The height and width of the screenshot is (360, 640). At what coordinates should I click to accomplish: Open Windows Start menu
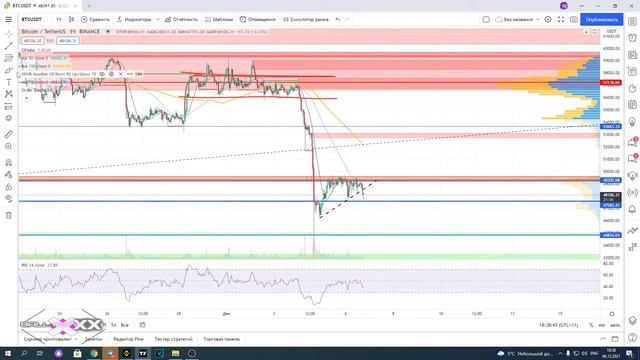click(x=8, y=353)
